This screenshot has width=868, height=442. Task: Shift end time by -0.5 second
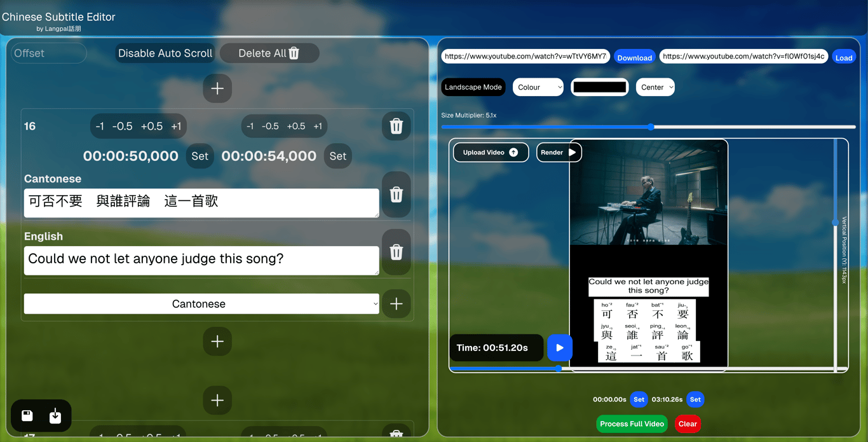pyautogui.click(x=270, y=126)
